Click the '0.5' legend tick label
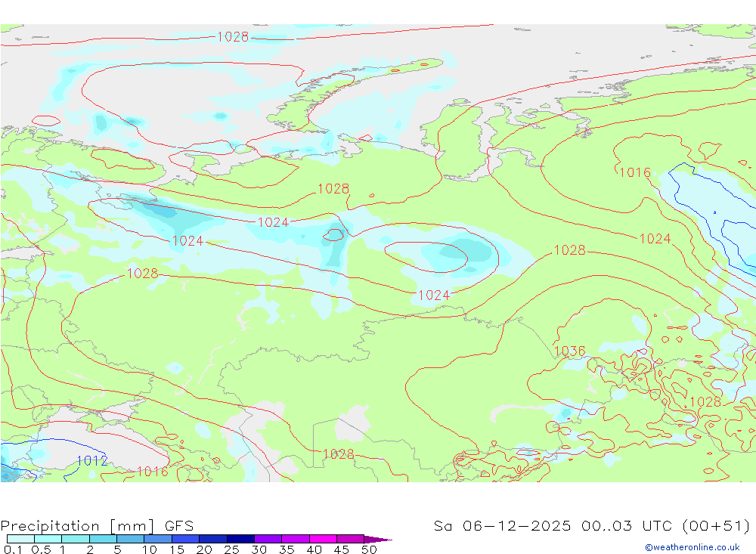 pos(41,549)
